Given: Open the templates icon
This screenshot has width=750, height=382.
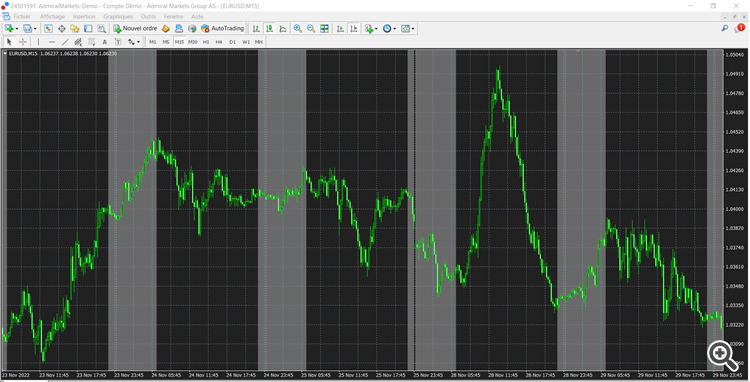Looking at the screenshot, I should tap(405, 29).
